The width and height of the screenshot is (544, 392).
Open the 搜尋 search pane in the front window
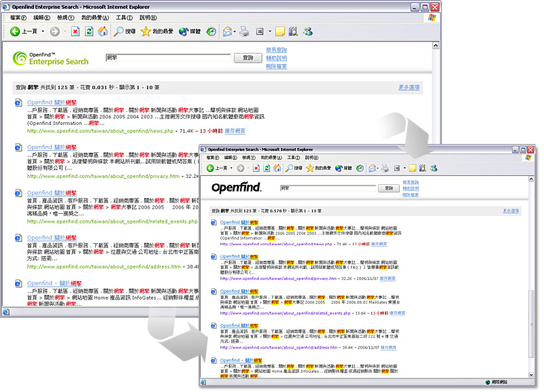pos(294,168)
